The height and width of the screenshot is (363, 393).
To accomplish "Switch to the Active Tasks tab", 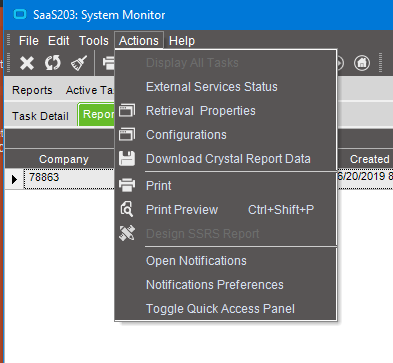I will (x=89, y=90).
